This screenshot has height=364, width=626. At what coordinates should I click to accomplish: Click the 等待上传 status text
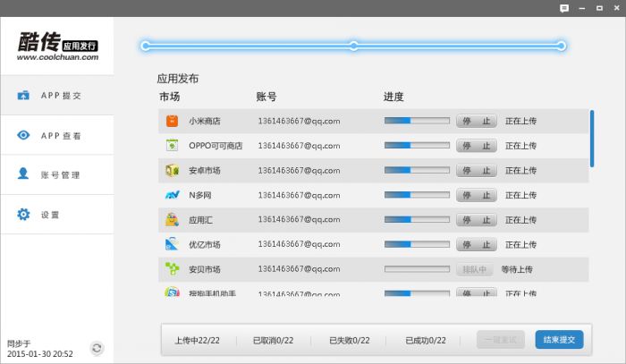(x=517, y=269)
